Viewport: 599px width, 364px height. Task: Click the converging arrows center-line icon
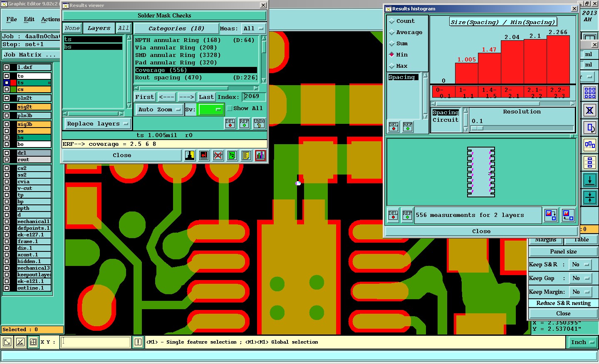tap(590, 197)
